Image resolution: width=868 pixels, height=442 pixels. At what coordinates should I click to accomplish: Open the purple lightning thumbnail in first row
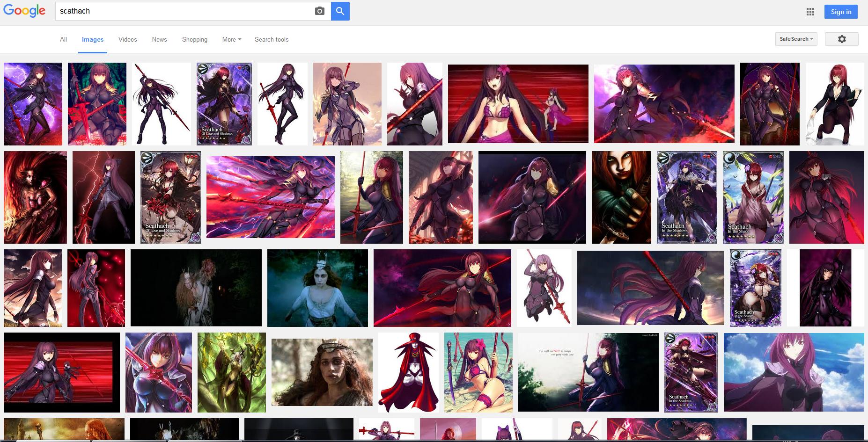pos(33,104)
